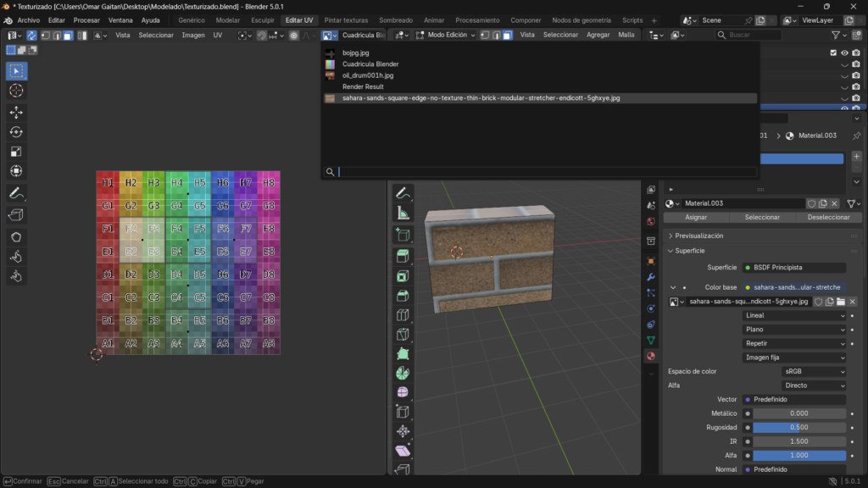
Task: Uncheck the collection exclude checkbox in outliner
Action: pyautogui.click(x=833, y=53)
